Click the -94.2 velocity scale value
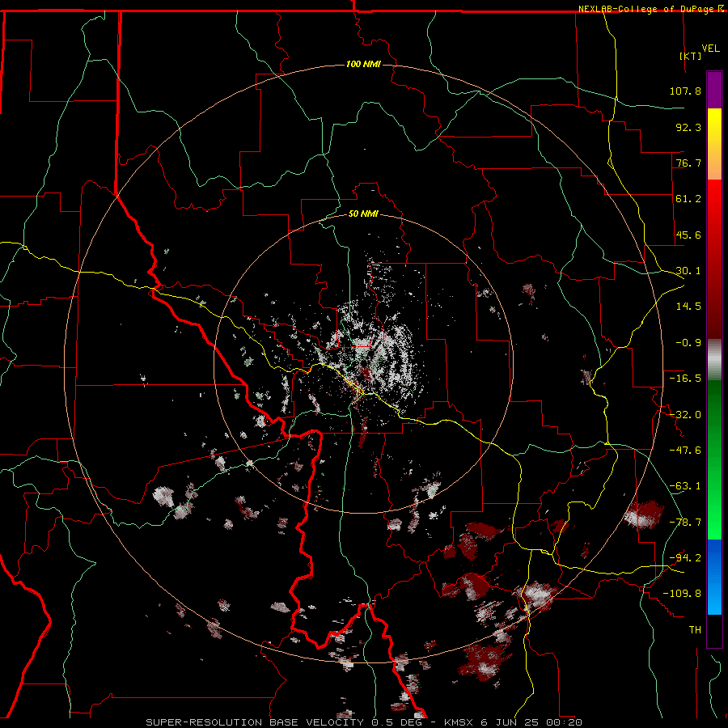The width and height of the screenshot is (728, 728). click(685, 558)
